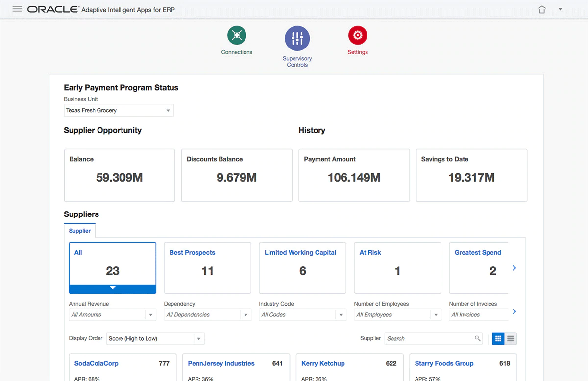Select the Supplier tab
Viewport: 588px width, 381px height.
click(x=79, y=231)
